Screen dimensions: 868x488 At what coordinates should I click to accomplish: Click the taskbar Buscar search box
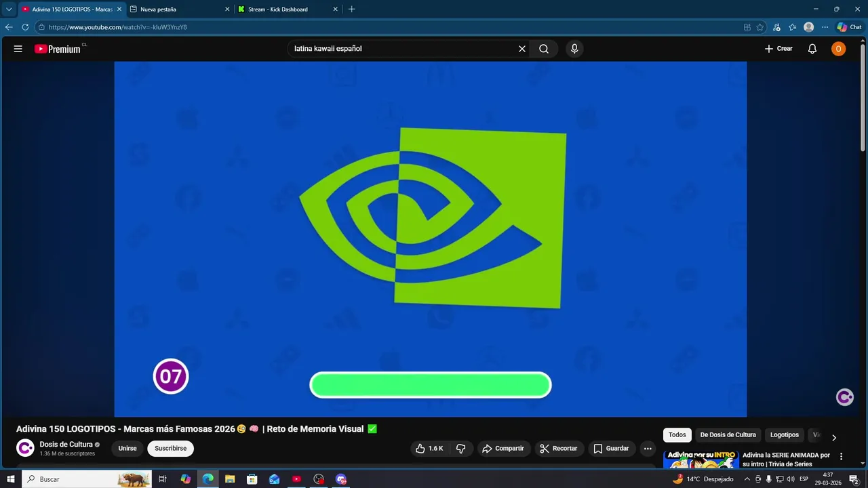87,479
